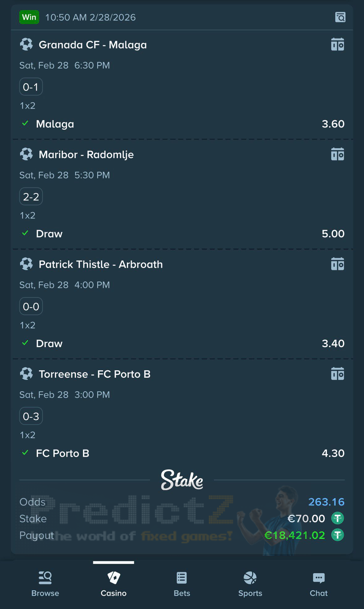This screenshot has width=364, height=609.
Task: Expand the 0-1 score chip for Granada match
Action: 31,87
